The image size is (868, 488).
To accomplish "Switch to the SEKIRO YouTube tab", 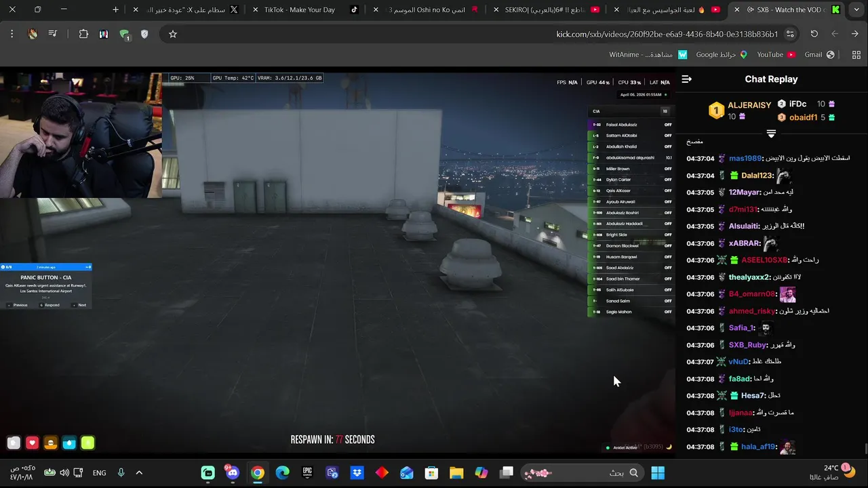I will [546, 9].
